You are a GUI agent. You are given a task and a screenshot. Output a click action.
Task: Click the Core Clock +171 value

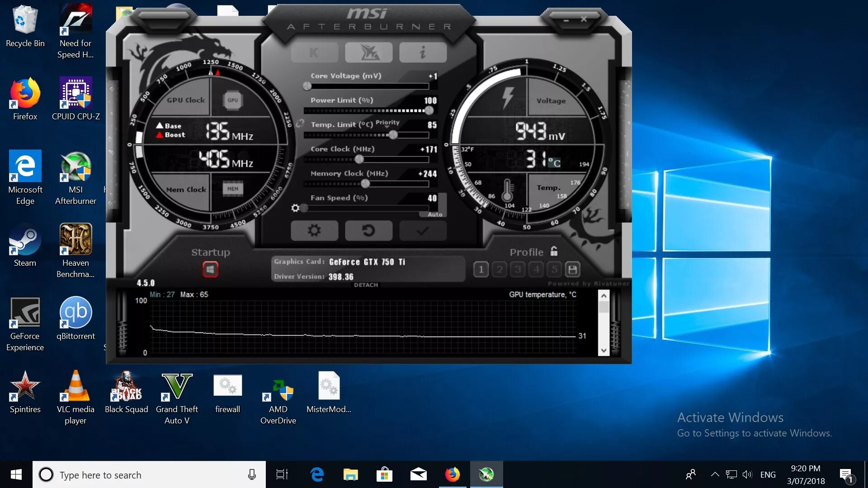click(429, 149)
